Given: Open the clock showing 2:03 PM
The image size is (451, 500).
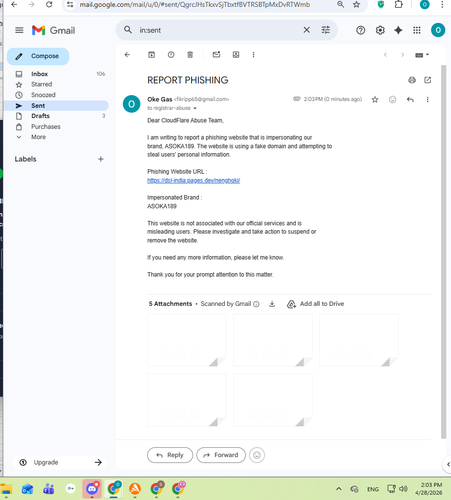Looking at the screenshot, I should click(430, 489).
